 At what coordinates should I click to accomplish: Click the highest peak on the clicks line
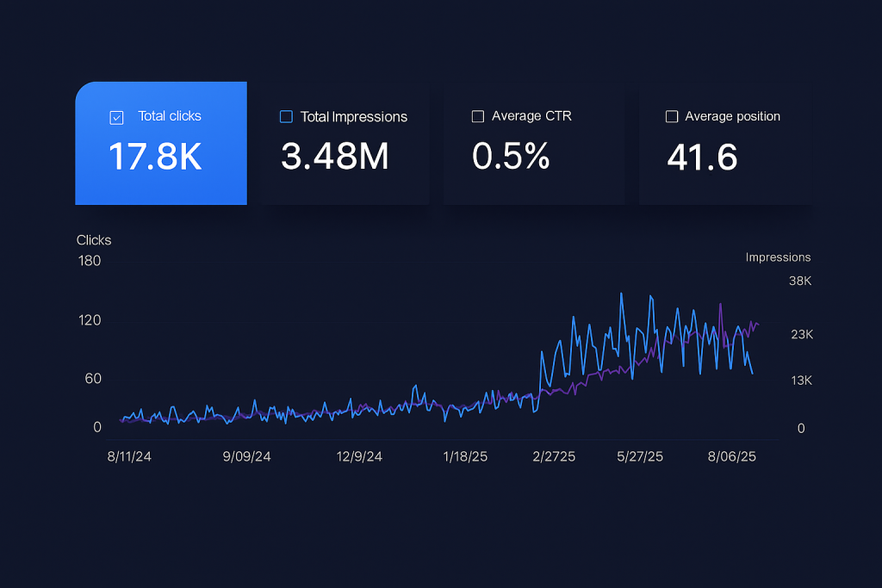click(619, 293)
